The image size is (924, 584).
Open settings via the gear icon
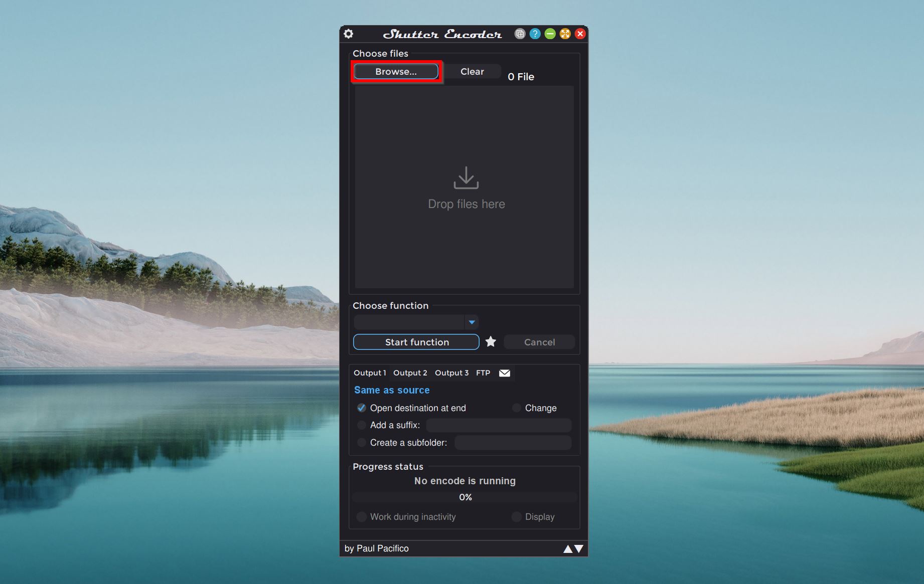[x=349, y=34]
